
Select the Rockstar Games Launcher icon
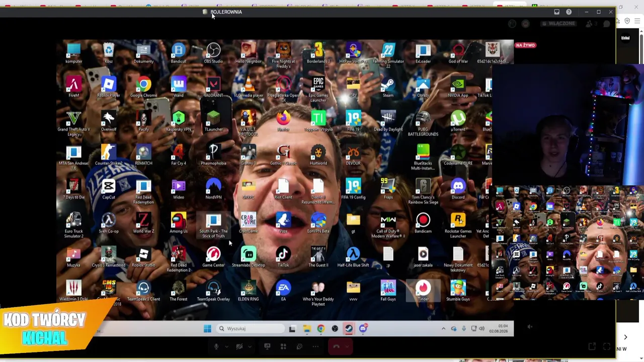458,225
